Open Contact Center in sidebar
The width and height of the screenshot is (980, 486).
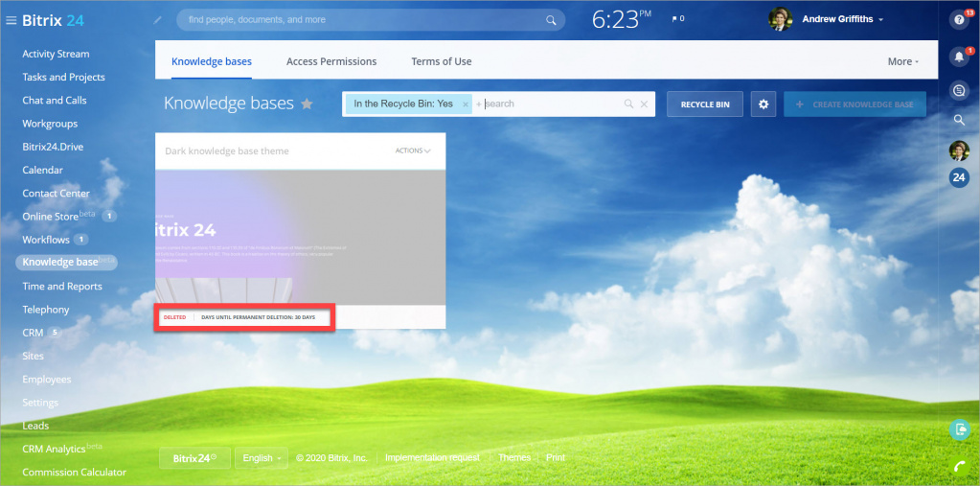57,194
